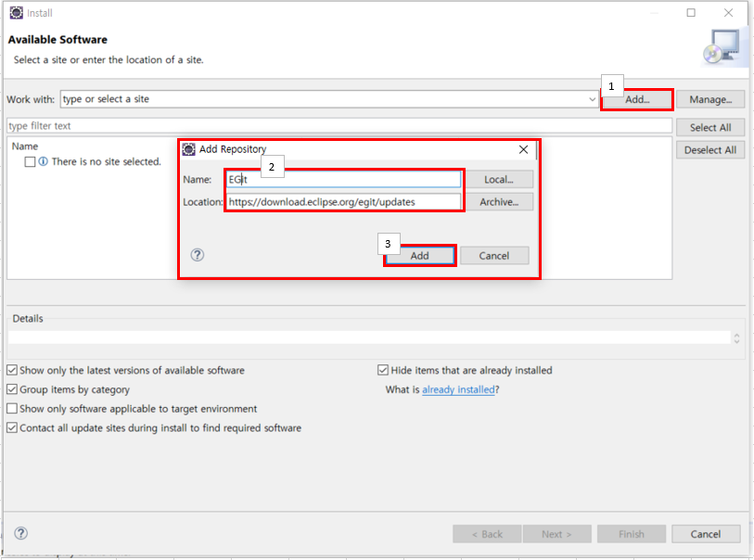Toggle Contact all update sites checkbox
The width and height of the screenshot is (754, 560).
click(12, 427)
